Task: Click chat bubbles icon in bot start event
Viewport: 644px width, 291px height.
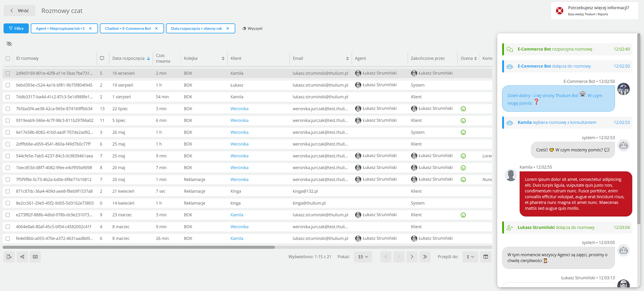Action: pyautogui.click(x=510, y=49)
